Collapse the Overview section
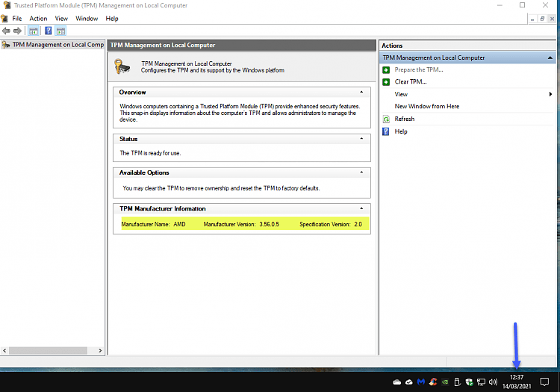Image resolution: width=560 pixels, height=392 pixels. click(361, 92)
